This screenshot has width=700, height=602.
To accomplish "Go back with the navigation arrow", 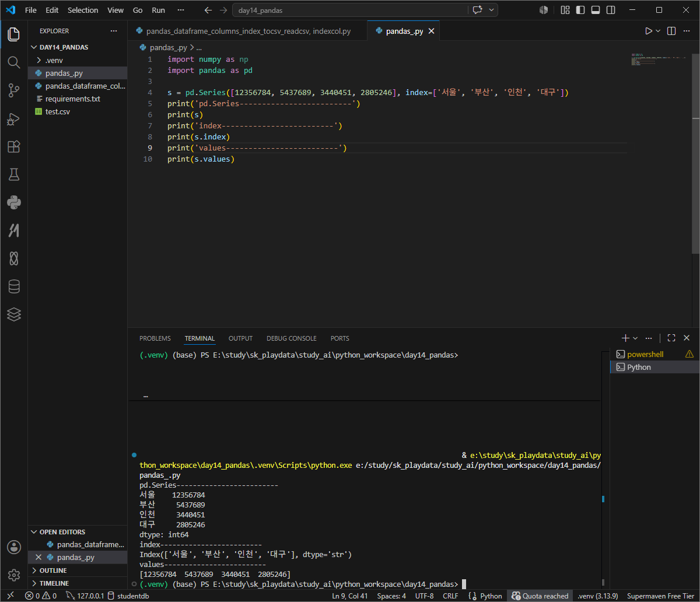I will 208,10.
